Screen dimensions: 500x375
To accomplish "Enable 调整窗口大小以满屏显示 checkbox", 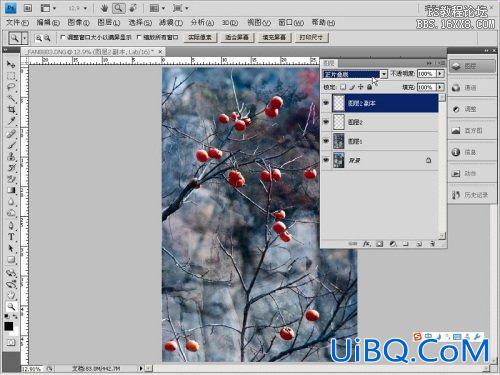I will tap(63, 37).
